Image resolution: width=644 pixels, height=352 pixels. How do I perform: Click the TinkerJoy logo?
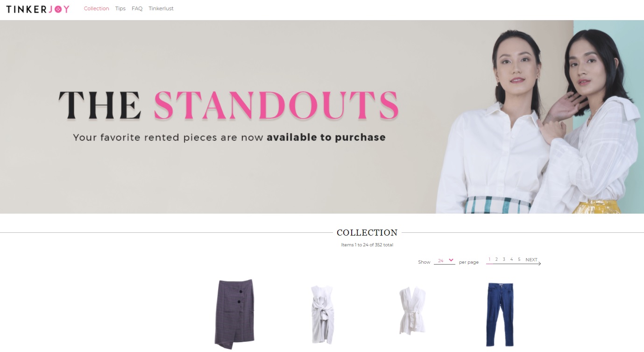click(x=38, y=9)
